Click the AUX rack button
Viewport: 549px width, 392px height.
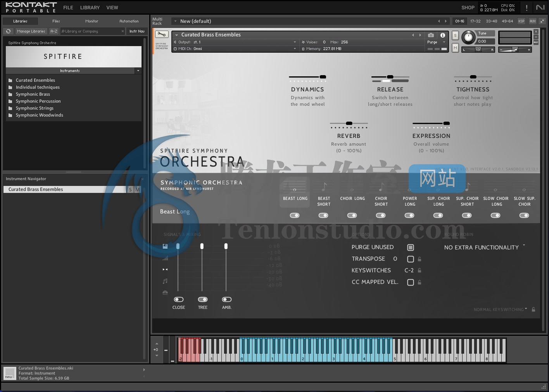click(x=533, y=21)
